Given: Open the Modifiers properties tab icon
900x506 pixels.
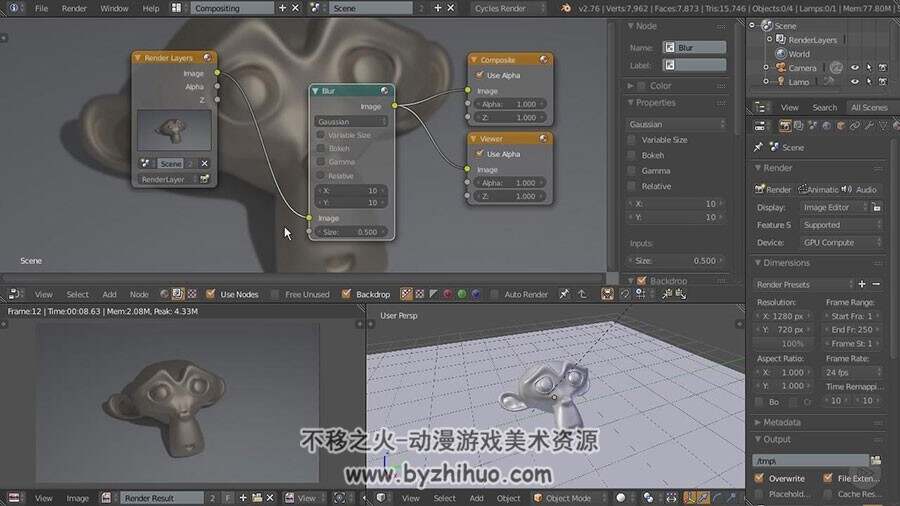Looking at the screenshot, I should 869,126.
